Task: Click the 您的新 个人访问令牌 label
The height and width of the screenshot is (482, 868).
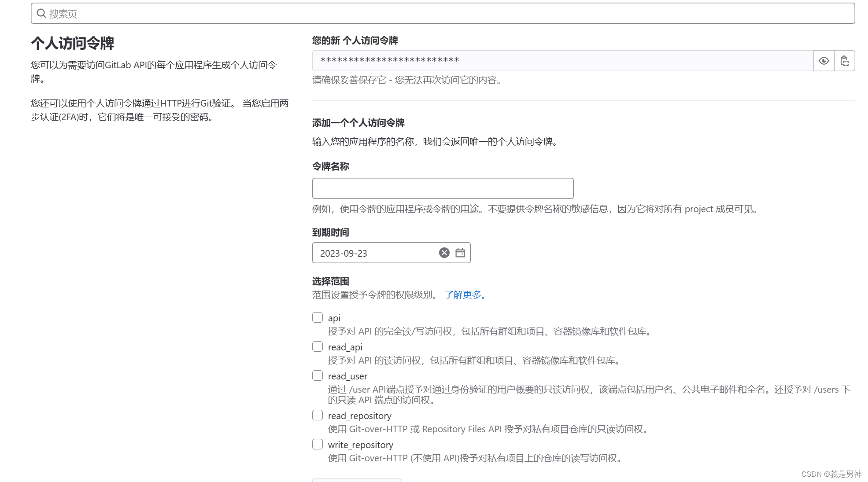Action: (355, 40)
